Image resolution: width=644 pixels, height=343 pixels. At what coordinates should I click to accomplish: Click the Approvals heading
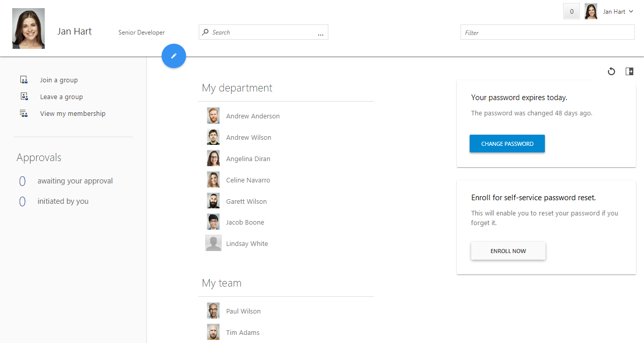[x=39, y=158]
